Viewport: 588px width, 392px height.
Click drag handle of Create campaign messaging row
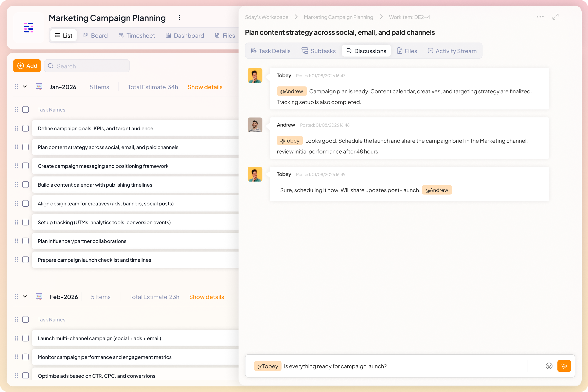[16, 166]
